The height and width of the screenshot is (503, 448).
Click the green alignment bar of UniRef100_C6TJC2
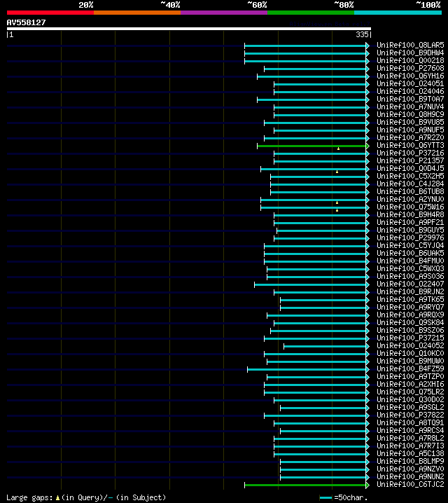coord(305,485)
